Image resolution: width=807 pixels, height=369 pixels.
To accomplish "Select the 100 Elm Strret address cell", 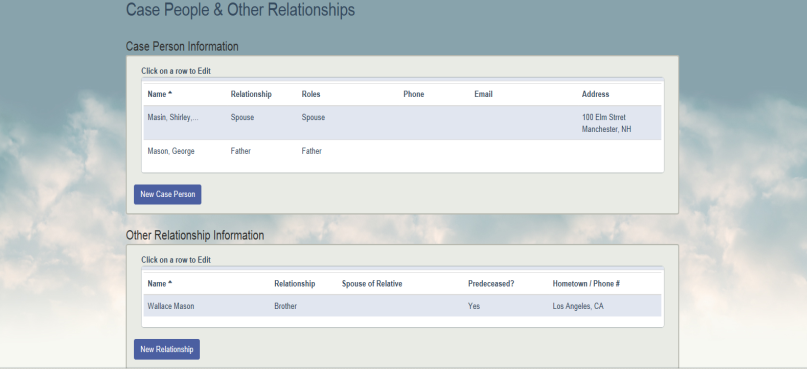I will [x=606, y=123].
